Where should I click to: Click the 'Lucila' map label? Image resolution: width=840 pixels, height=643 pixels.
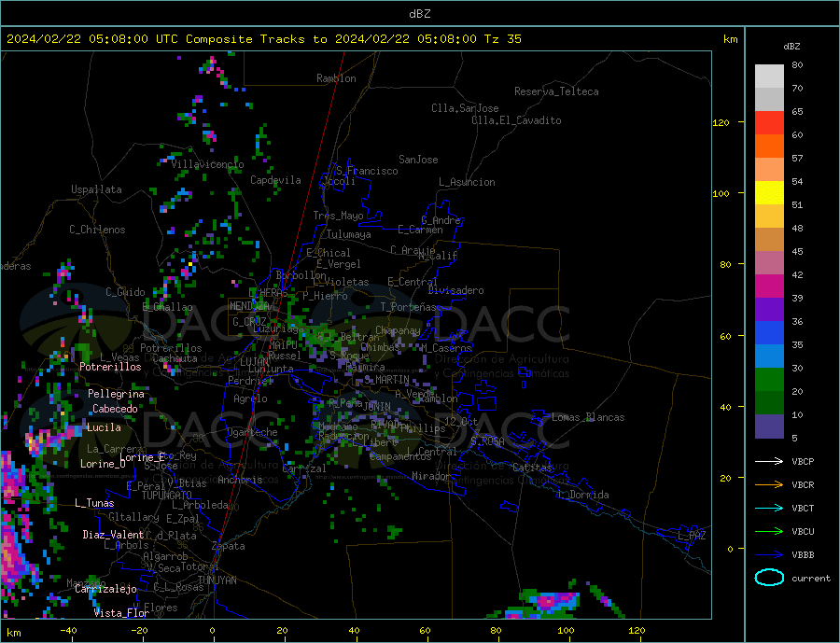pyautogui.click(x=104, y=427)
